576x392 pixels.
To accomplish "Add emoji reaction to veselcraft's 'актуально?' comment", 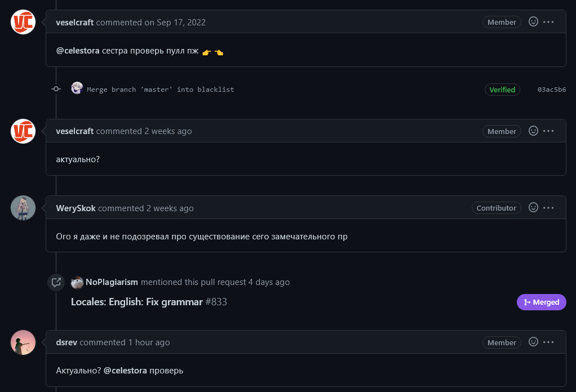I will pos(533,131).
